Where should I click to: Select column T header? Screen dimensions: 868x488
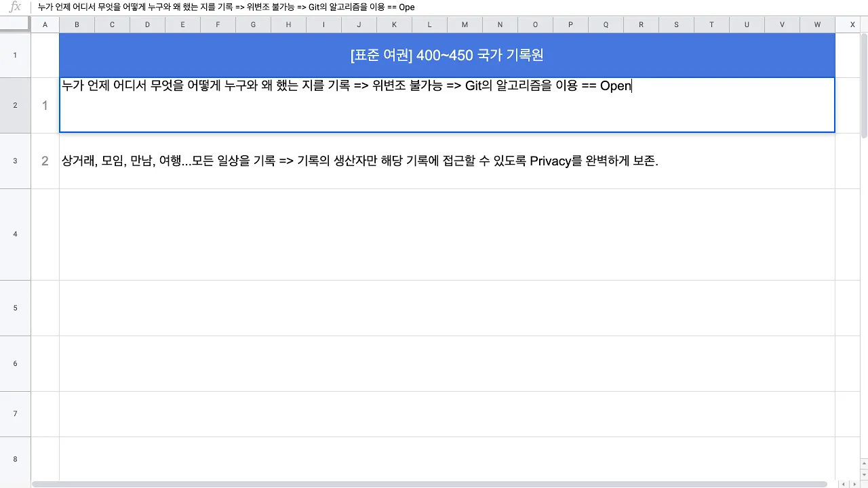click(711, 24)
